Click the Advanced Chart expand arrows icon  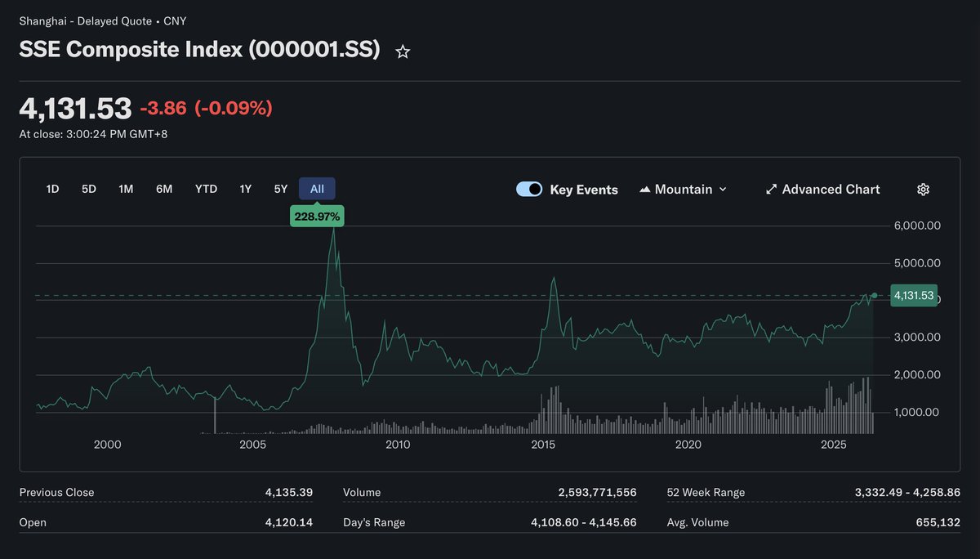tap(771, 190)
